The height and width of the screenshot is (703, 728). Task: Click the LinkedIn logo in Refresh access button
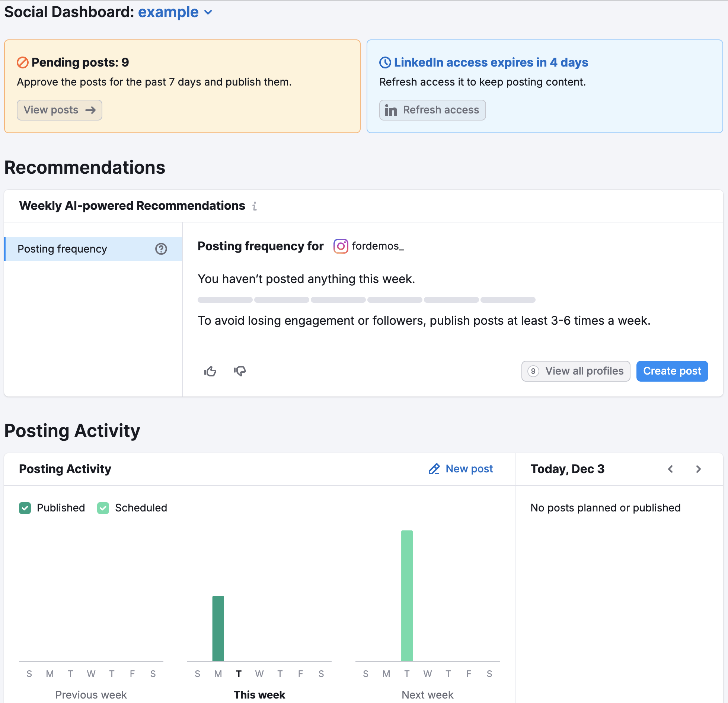[391, 110]
